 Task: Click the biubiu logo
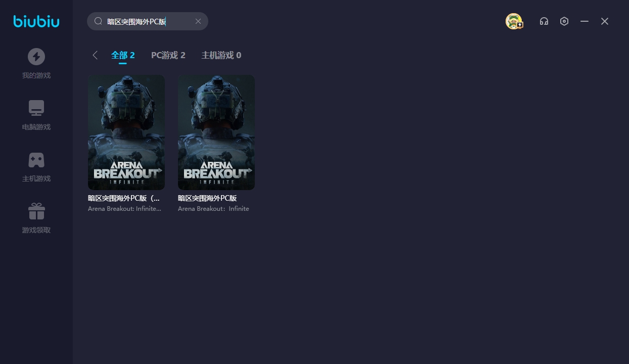click(36, 21)
